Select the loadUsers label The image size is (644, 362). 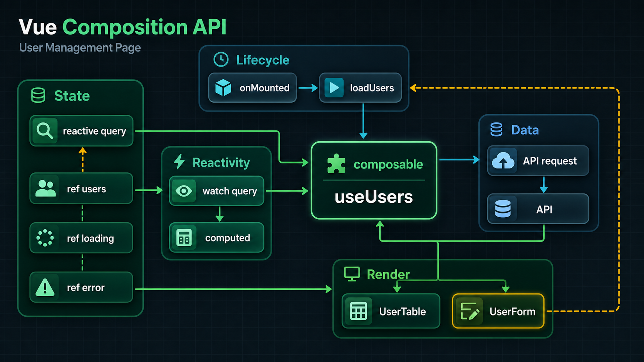point(372,88)
